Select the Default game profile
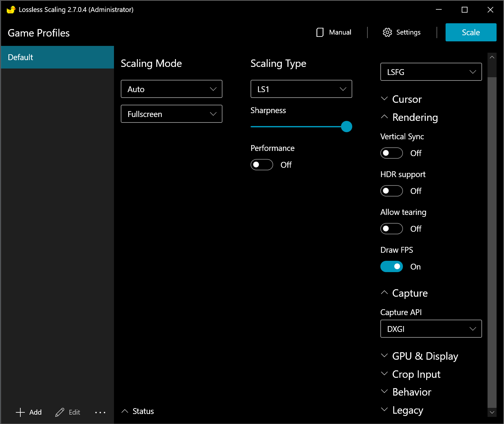Viewport: 504px width, 424px height. pyautogui.click(x=57, y=57)
